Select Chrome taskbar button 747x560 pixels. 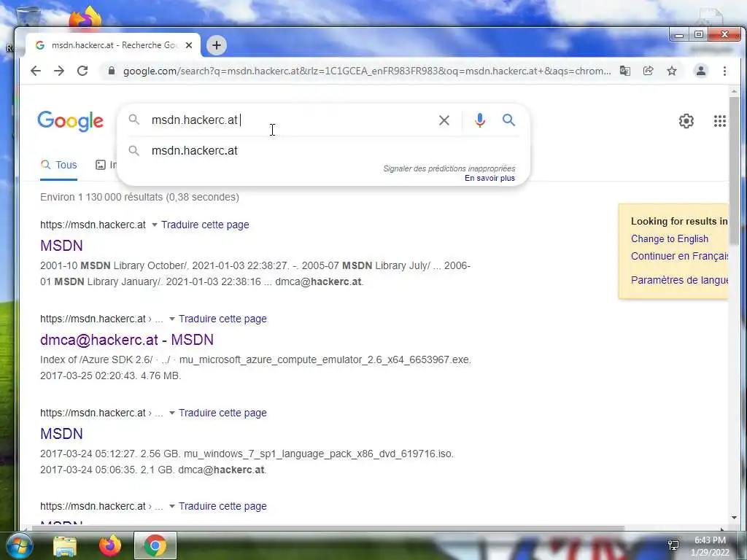click(155, 545)
